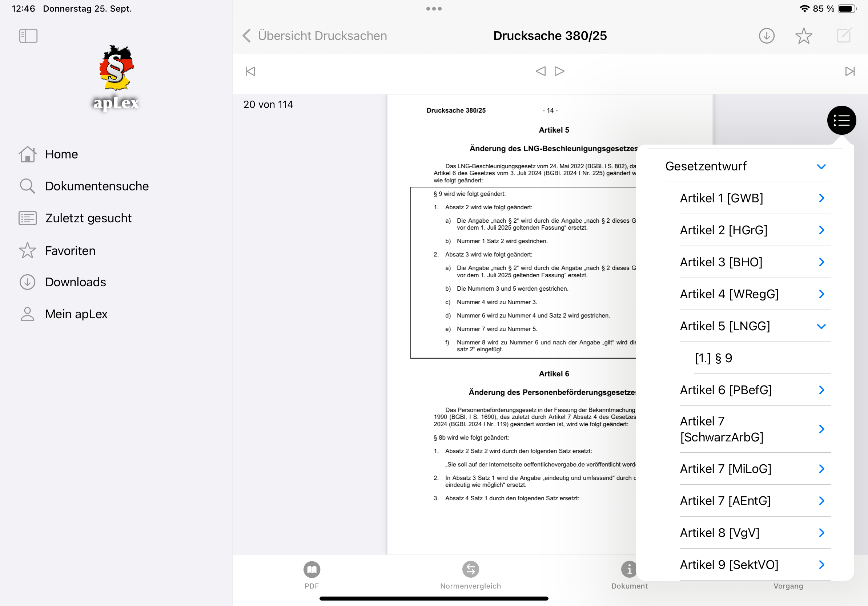Select the [1.] § 9 sub-entry
The height and width of the screenshot is (606, 868).
click(714, 358)
